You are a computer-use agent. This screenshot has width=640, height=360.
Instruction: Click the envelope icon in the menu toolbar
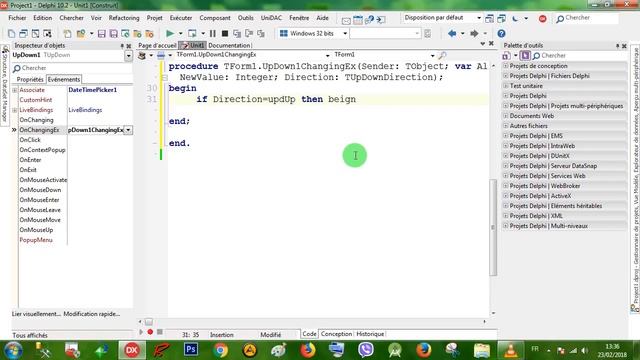click(x=346, y=20)
